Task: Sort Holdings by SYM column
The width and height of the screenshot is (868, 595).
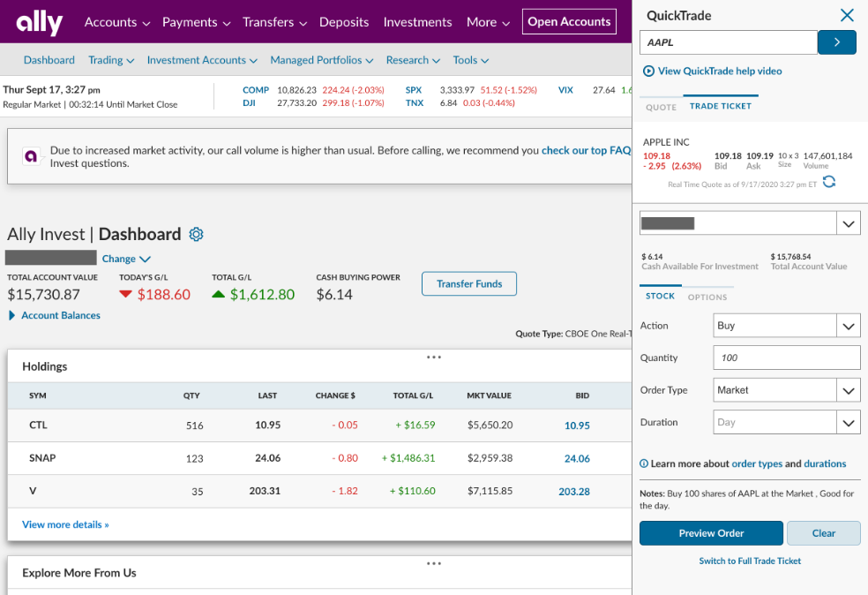Action: 38,395
